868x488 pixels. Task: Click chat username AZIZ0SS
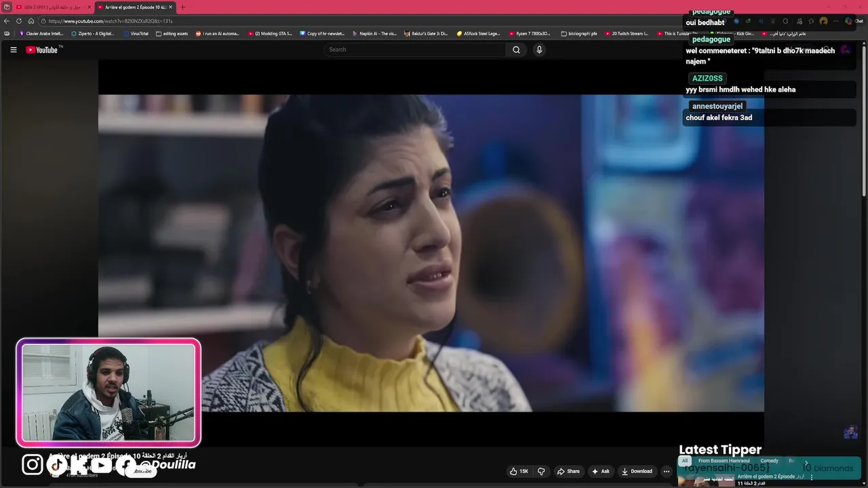tap(707, 78)
